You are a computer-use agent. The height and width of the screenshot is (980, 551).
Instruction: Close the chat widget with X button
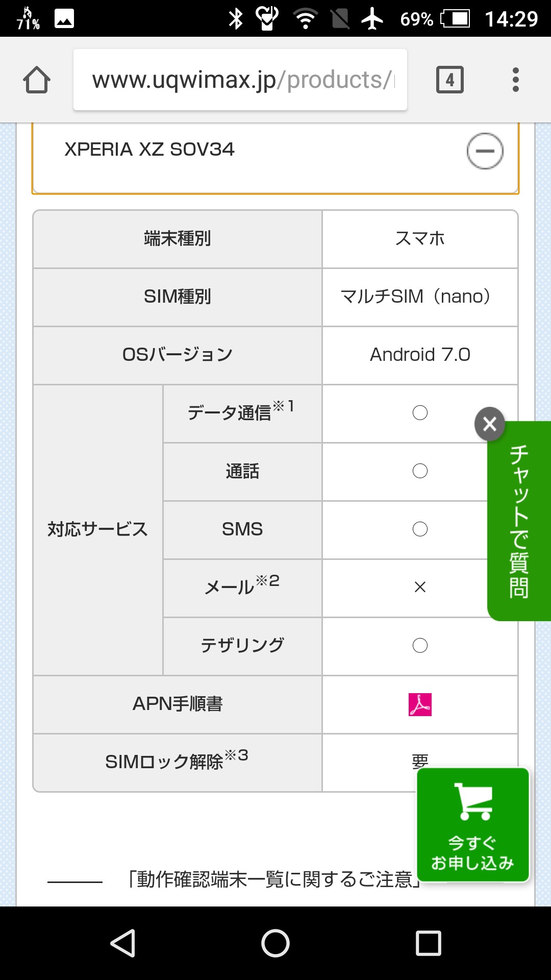[x=490, y=424]
